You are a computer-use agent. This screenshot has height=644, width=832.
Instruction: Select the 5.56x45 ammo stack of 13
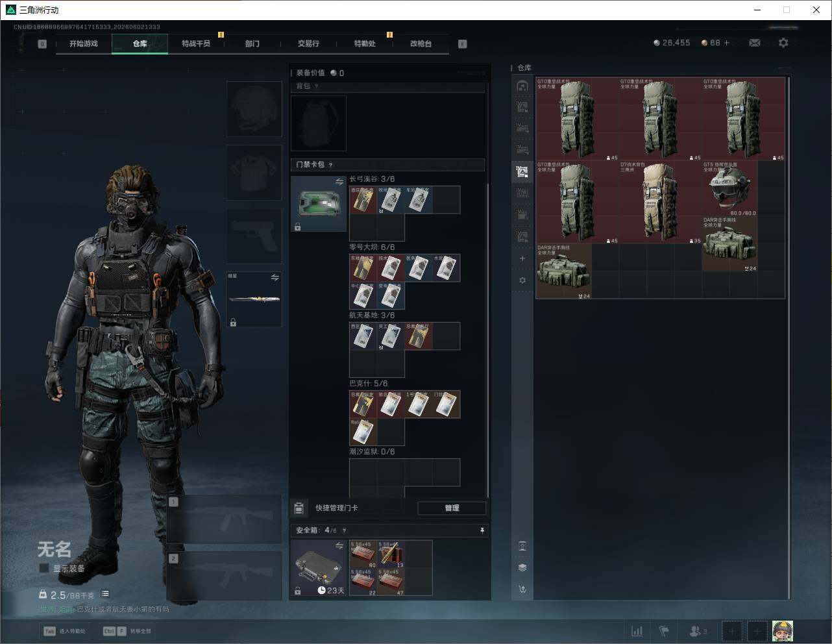pos(391,554)
